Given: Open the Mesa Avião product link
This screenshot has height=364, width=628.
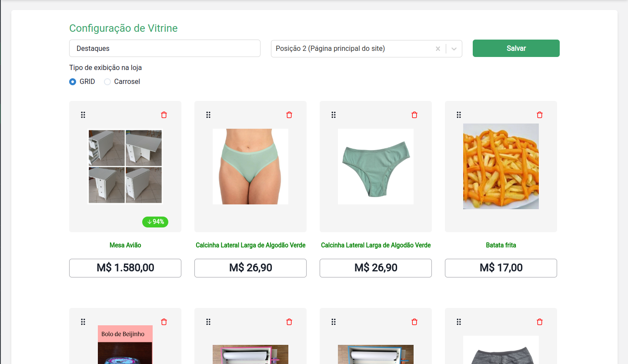Looking at the screenshot, I should coord(125,245).
